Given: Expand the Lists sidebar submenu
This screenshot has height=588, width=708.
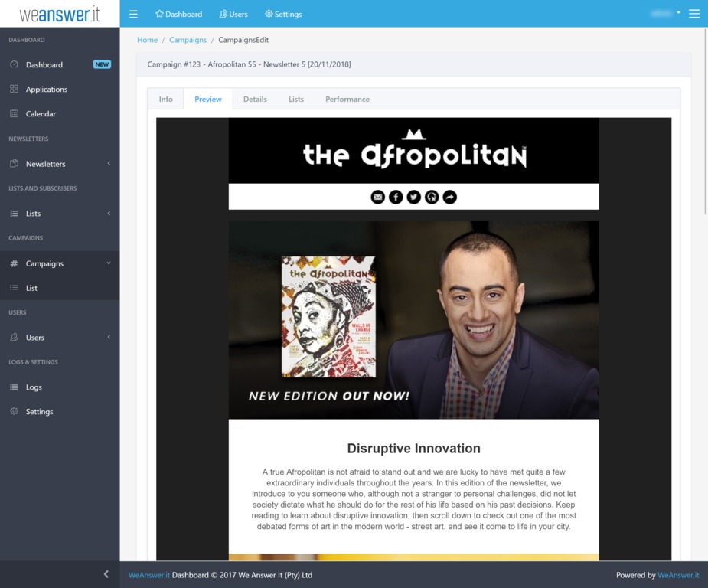Looking at the screenshot, I should tap(33, 214).
